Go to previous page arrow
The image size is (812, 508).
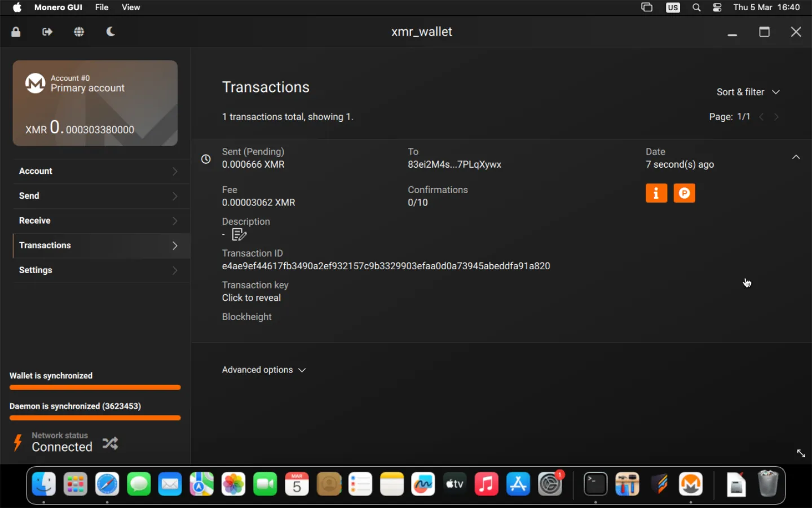click(762, 117)
